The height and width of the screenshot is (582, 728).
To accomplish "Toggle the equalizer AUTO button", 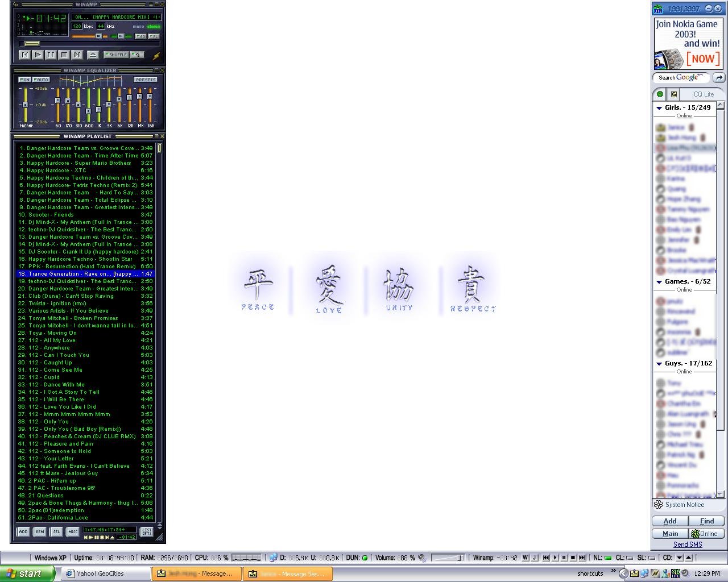I will [41, 80].
